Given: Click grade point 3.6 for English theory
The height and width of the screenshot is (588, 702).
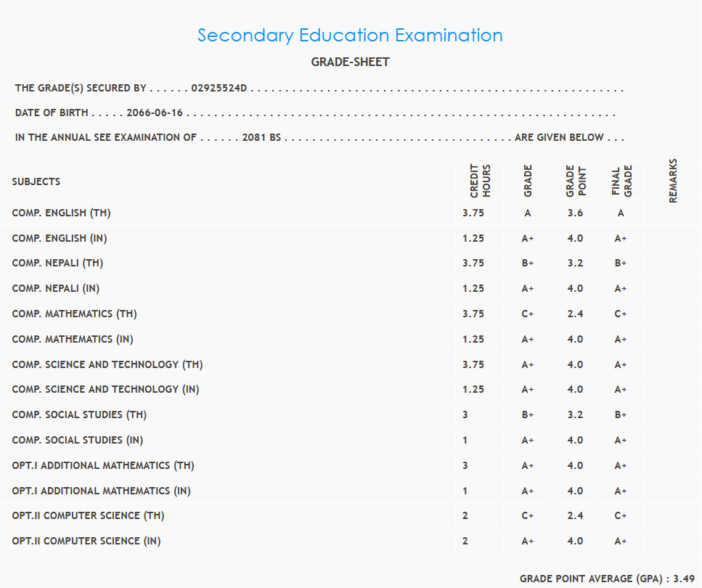Looking at the screenshot, I should (575, 213).
